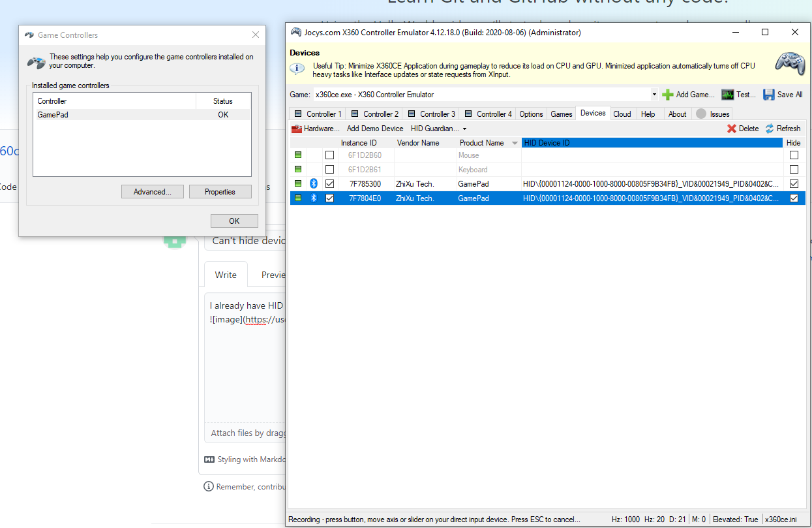Select the Write tab in GitHub editor
812x528 pixels.
click(x=226, y=275)
